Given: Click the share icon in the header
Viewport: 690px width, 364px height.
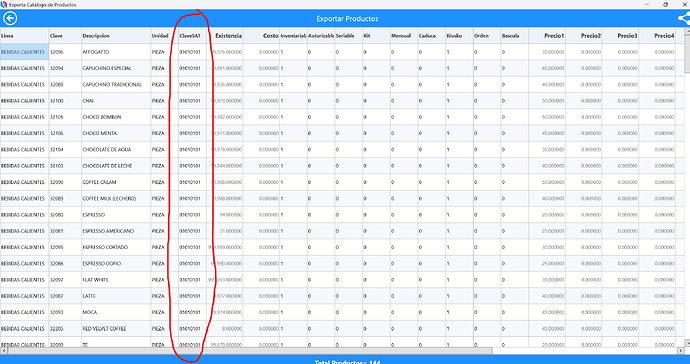Looking at the screenshot, I should click(683, 18).
